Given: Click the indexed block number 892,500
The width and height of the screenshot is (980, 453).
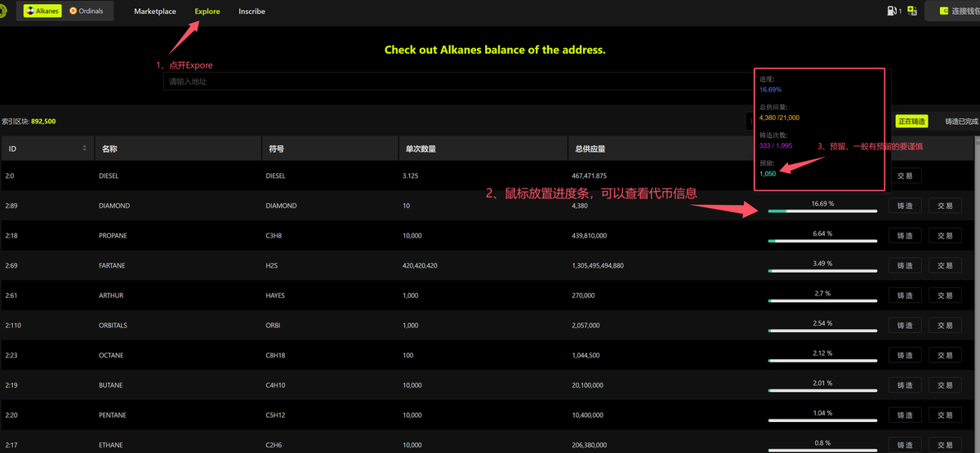Looking at the screenshot, I should point(43,122).
